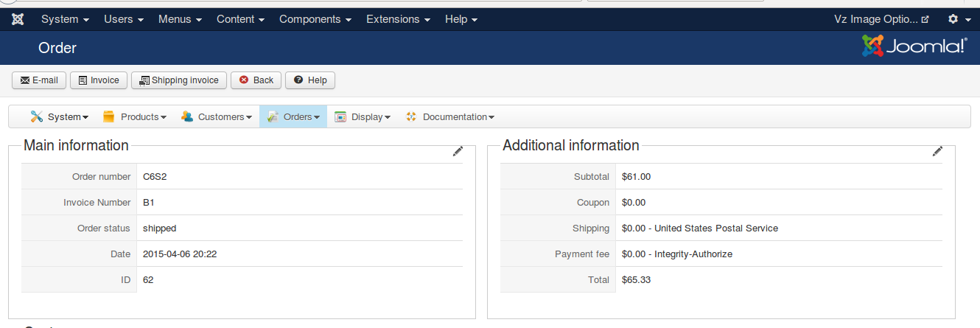
Task: Open the settings gear menu
Action: click(x=959, y=19)
